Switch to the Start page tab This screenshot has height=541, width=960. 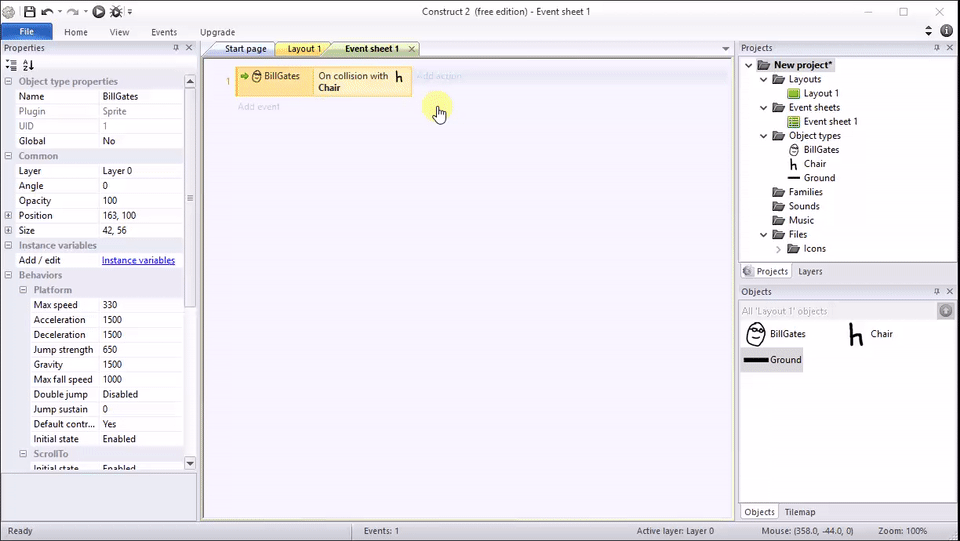tap(246, 49)
